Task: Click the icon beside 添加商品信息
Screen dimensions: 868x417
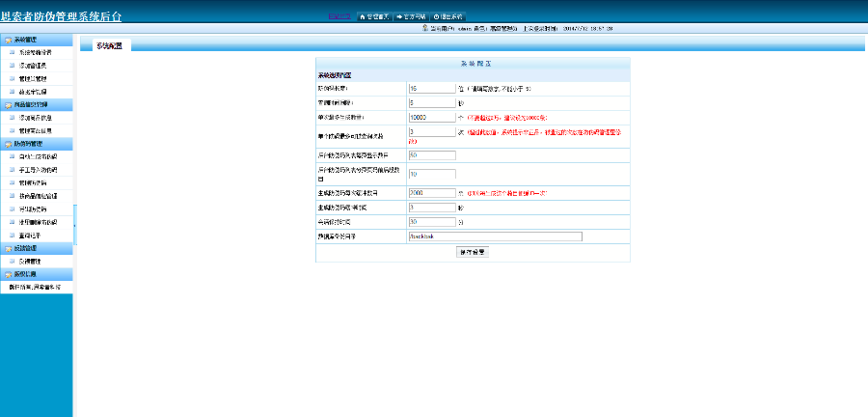Action: pyautogui.click(x=13, y=118)
